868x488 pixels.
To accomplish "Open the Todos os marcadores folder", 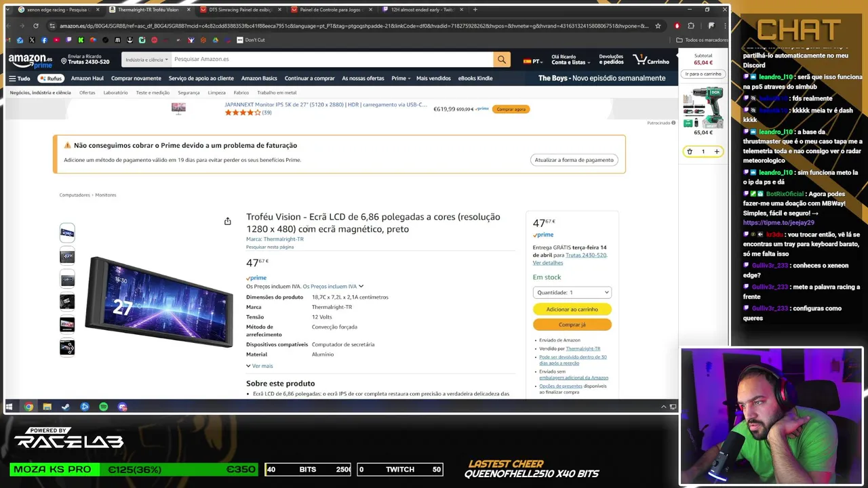I will point(702,40).
